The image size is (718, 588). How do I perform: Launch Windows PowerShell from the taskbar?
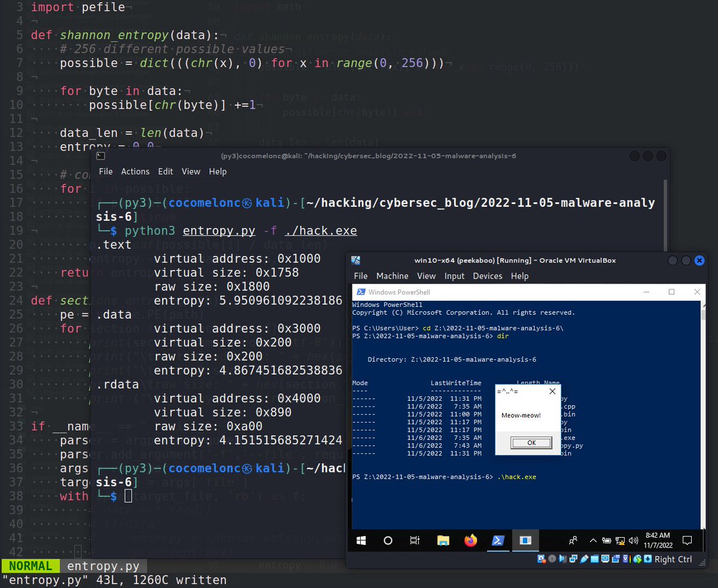[x=498, y=540]
